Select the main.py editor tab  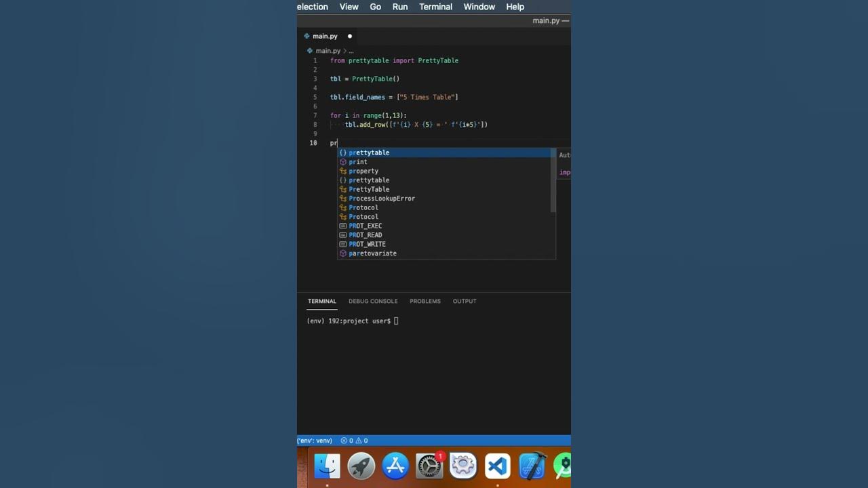click(328, 36)
